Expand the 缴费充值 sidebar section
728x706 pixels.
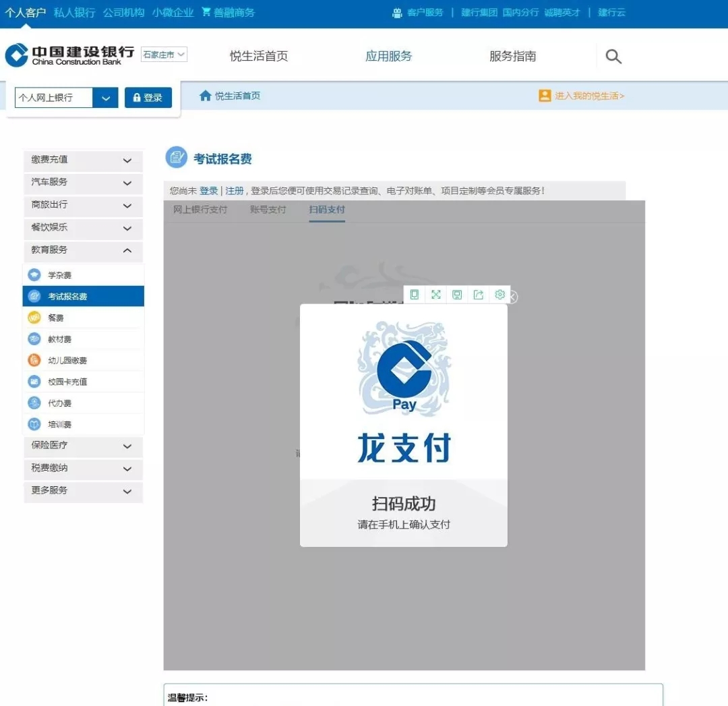(x=83, y=160)
